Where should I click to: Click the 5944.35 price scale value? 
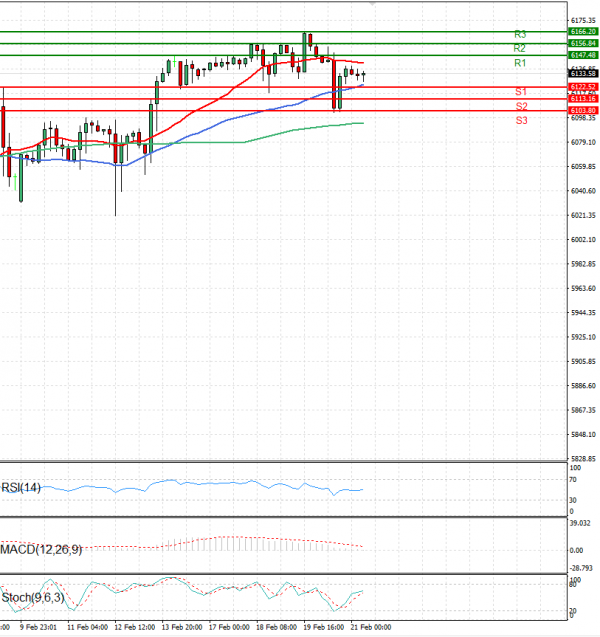583,313
